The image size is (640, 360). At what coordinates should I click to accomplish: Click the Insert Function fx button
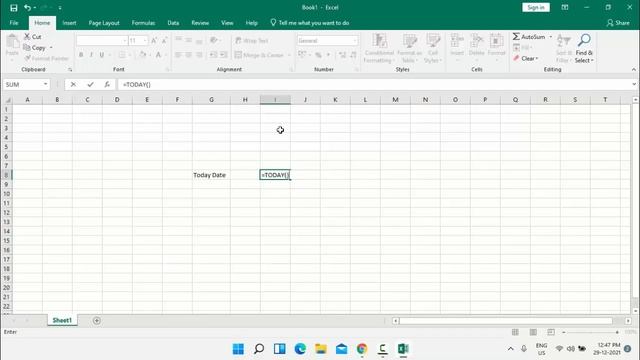coord(107,84)
